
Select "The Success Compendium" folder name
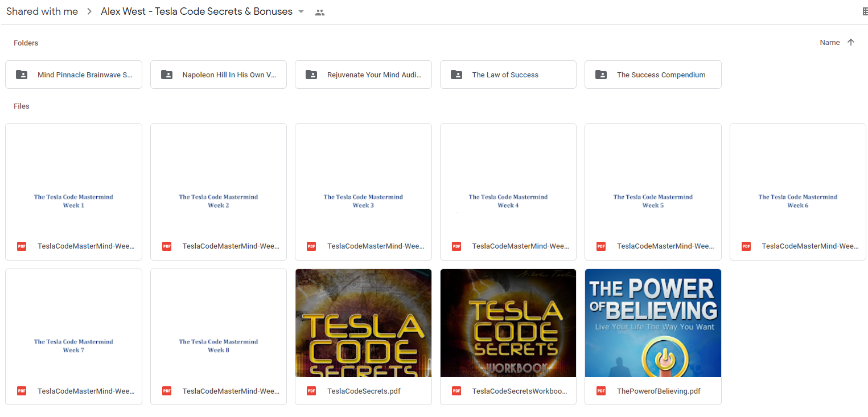coord(661,75)
